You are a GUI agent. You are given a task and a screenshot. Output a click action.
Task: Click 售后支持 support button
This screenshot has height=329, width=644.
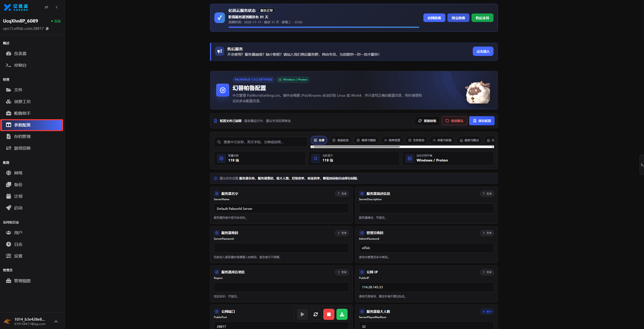click(482, 18)
